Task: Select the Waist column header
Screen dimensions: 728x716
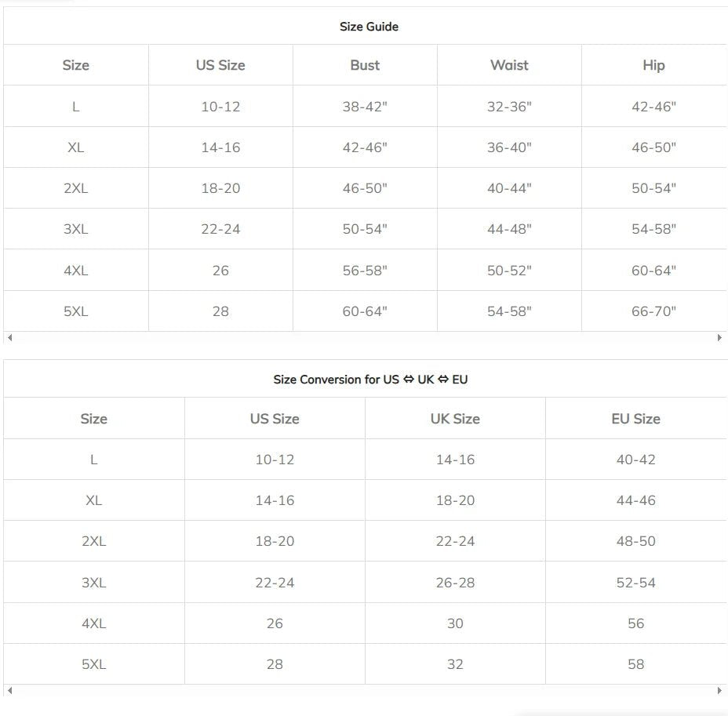Action: [509, 65]
